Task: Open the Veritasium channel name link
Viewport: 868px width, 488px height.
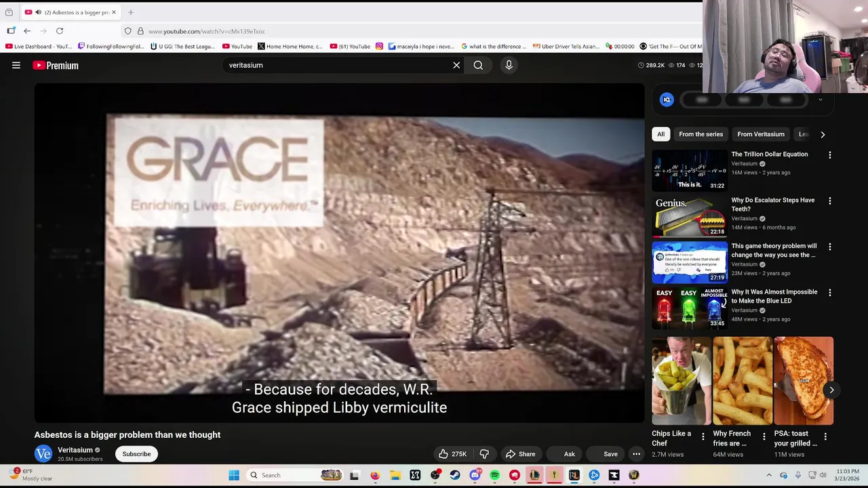Action: 75,450
